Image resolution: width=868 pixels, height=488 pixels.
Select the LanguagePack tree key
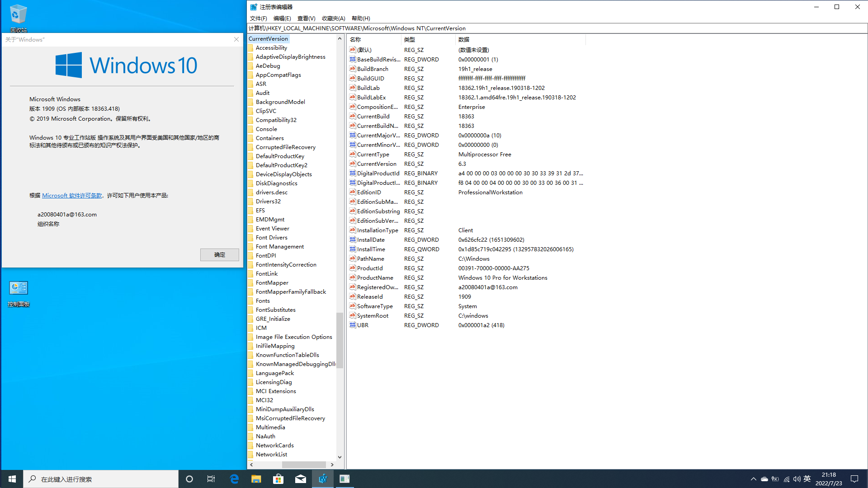[x=274, y=373]
